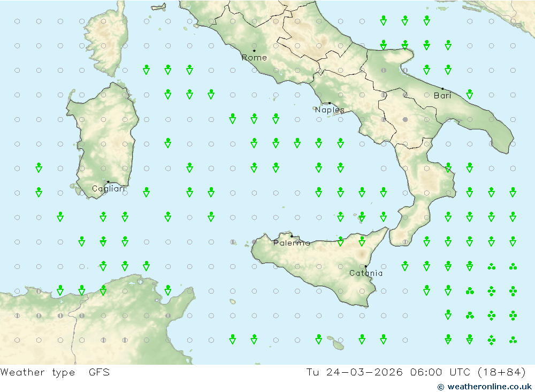Screen dimensions: 535x392
Task: Select the 'Tu 24-03-2026 06:00 UTC (18+84)' timestamp
Action: click(x=416, y=372)
